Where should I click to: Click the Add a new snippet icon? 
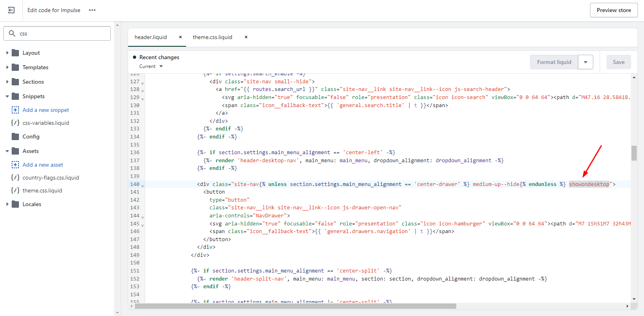pos(15,110)
